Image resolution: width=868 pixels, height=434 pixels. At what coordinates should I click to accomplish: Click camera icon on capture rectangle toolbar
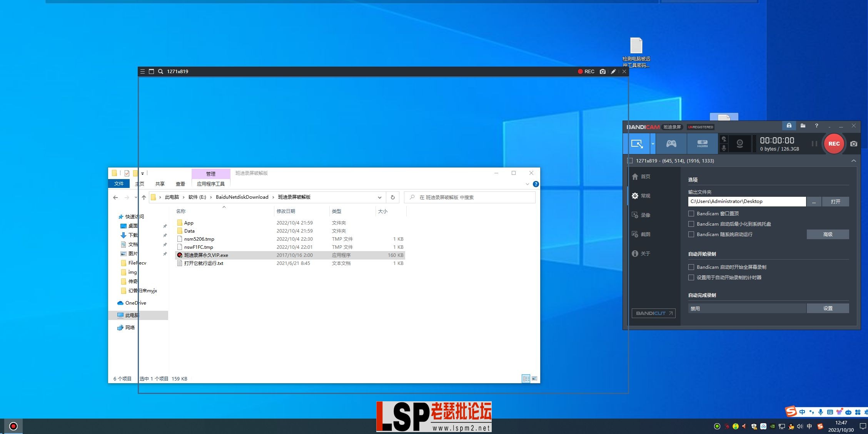click(x=603, y=72)
